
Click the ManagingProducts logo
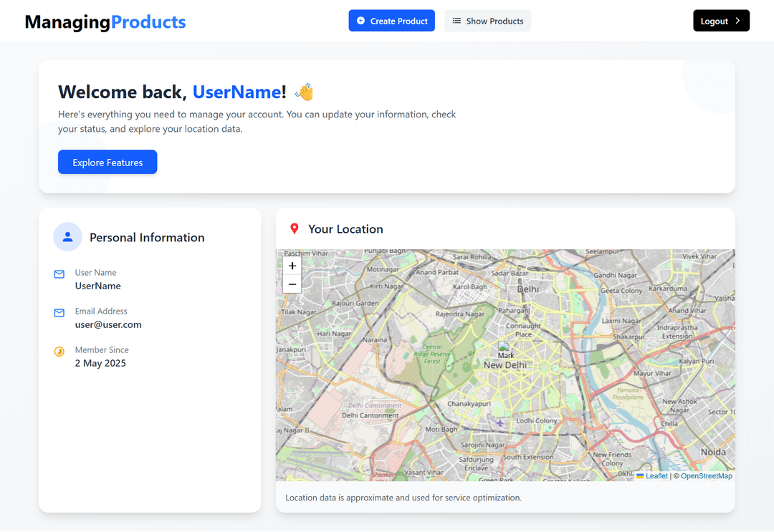tap(105, 21)
